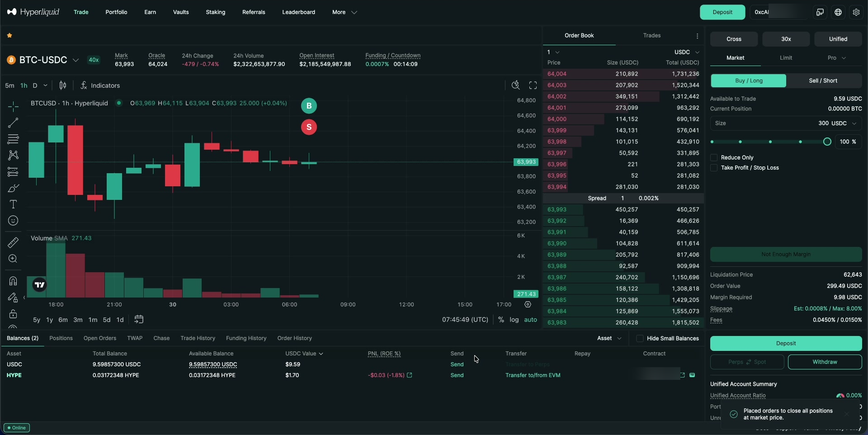Screen dimensions: 868x435
Task: Set size slider to 75% dot
Action: click(x=800, y=142)
